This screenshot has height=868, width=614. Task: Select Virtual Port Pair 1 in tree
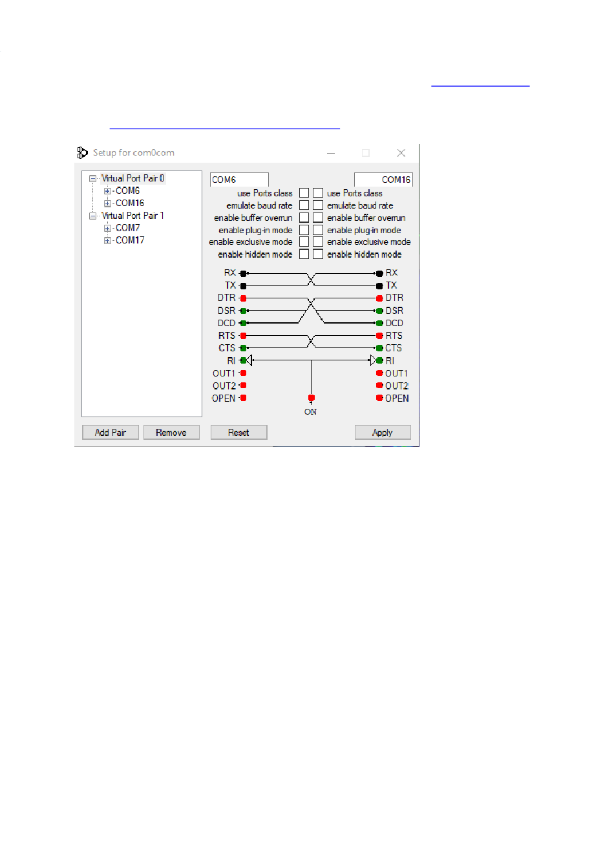coord(133,216)
